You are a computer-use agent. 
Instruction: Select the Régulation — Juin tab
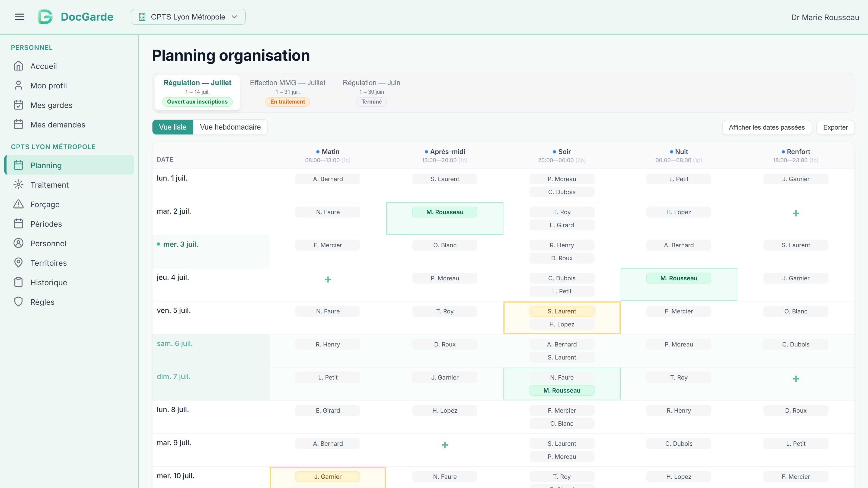coord(371,92)
